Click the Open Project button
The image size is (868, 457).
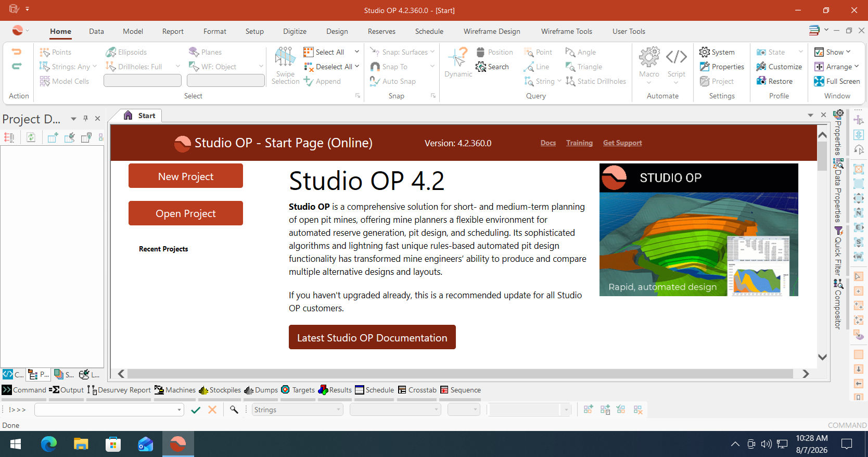pyautogui.click(x=186, y=213)
